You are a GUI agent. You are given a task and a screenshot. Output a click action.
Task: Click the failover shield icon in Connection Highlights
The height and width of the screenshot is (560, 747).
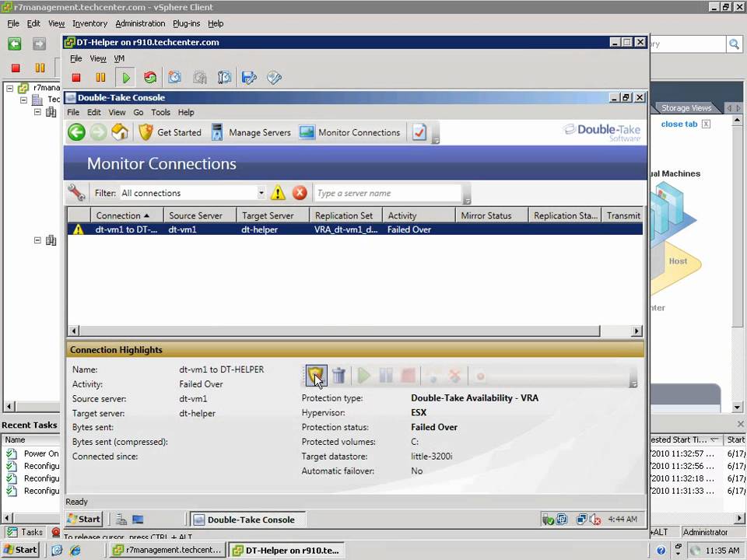click(x=316, y=376)
